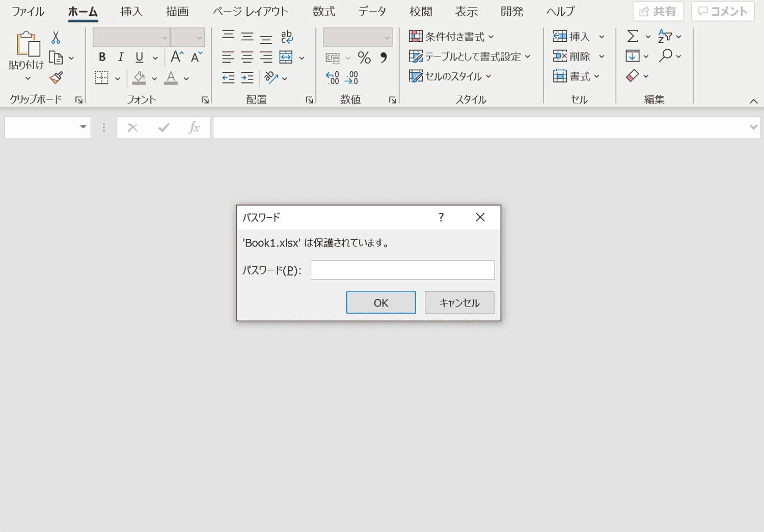764x532 pixels.
Task: Click キャンセル in the password dialog
Action: click(x=459, y=302)
